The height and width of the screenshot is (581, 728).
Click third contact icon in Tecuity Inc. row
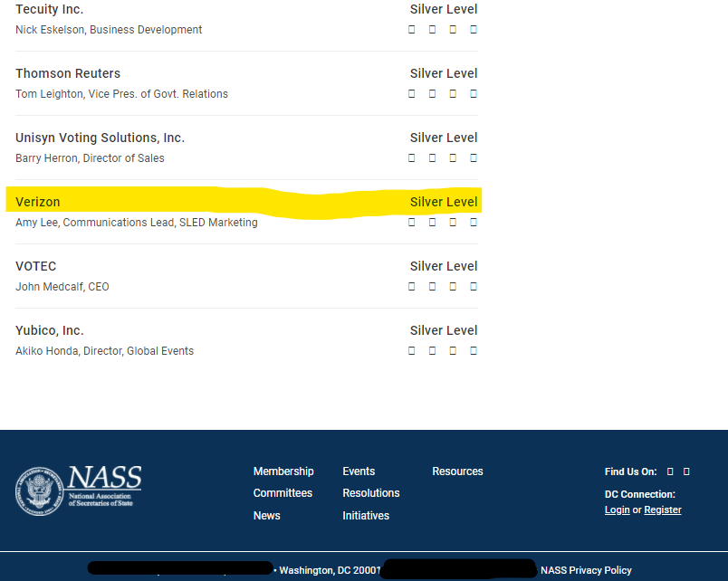tap(453, 30)
